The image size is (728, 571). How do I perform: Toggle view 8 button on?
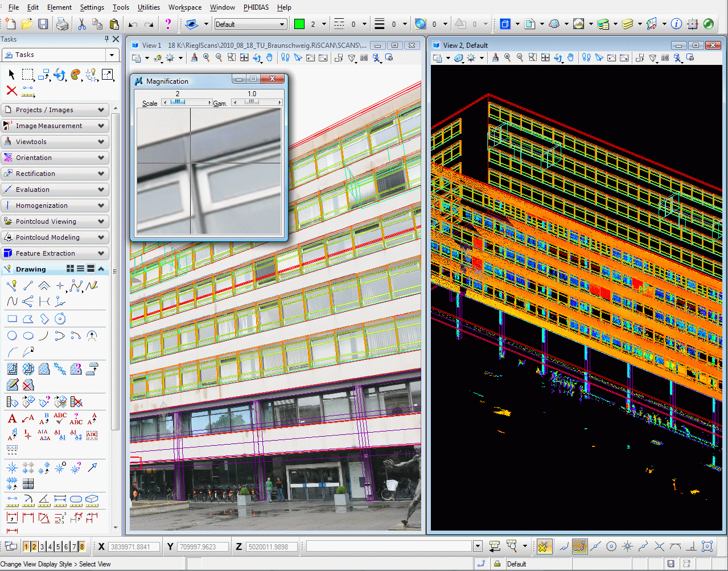[x=82, y=547]
